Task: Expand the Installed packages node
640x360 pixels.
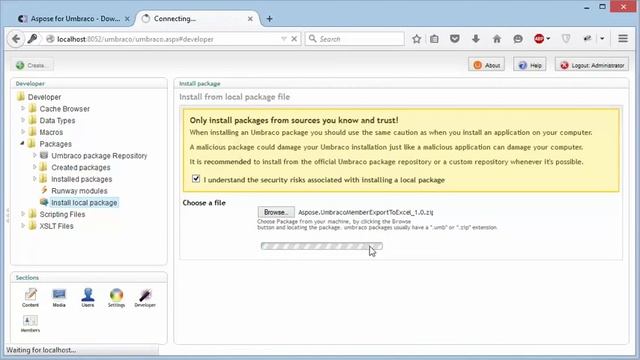Action: tap(35, 179)
